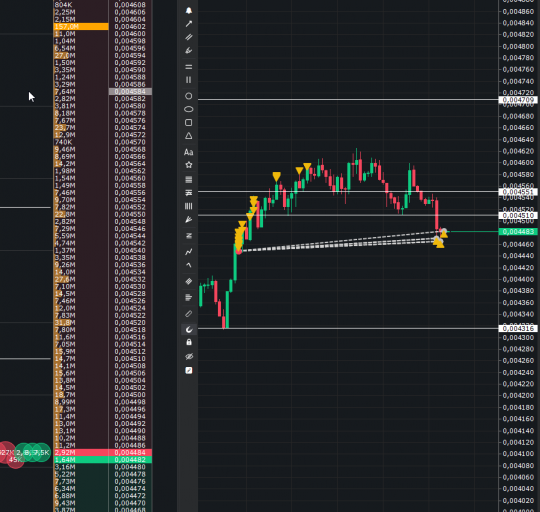Click chart price axis label 0,004200
The image size is (540, 512).
(518, 395)
